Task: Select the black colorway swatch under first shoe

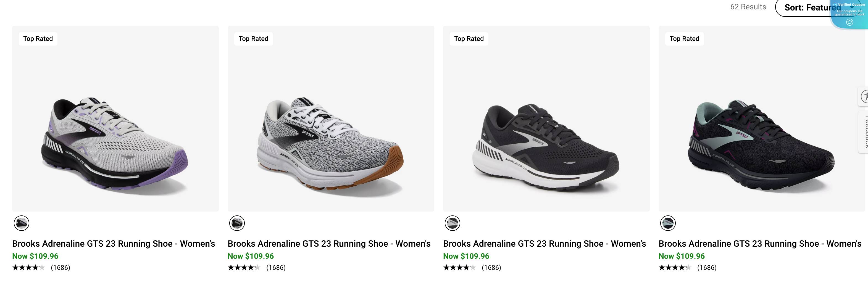Action: point(22,223)
